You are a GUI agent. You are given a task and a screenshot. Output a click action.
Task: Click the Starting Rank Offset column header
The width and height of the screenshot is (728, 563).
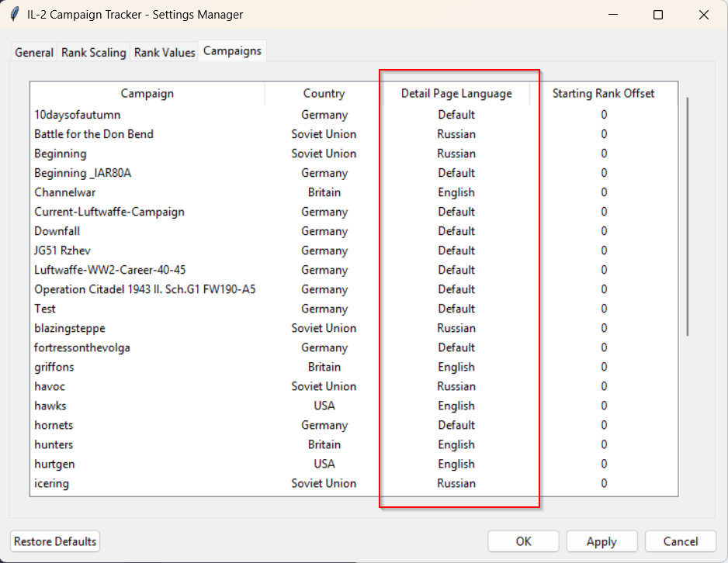(x=603, y=93)
